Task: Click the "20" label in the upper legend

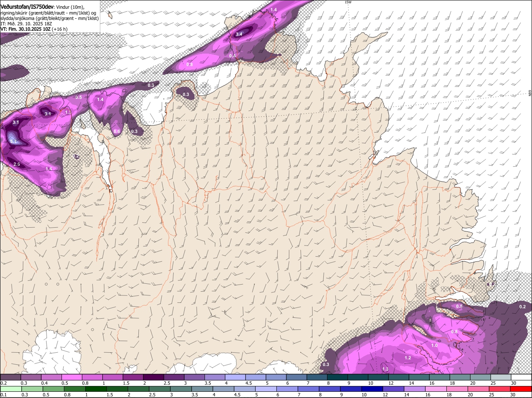Action: (x=473, y=383)
